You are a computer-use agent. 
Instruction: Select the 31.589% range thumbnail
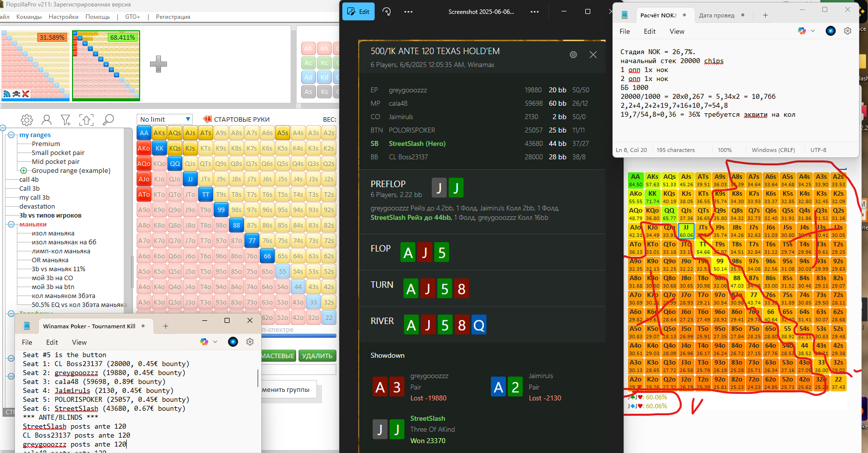click(36, 65)
